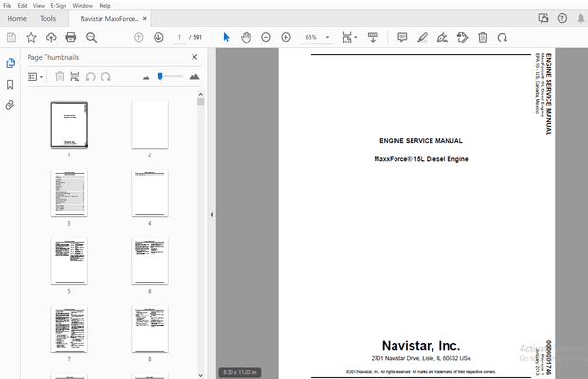
Task: Select page 6 thumbnail
Action: [150, 262]
